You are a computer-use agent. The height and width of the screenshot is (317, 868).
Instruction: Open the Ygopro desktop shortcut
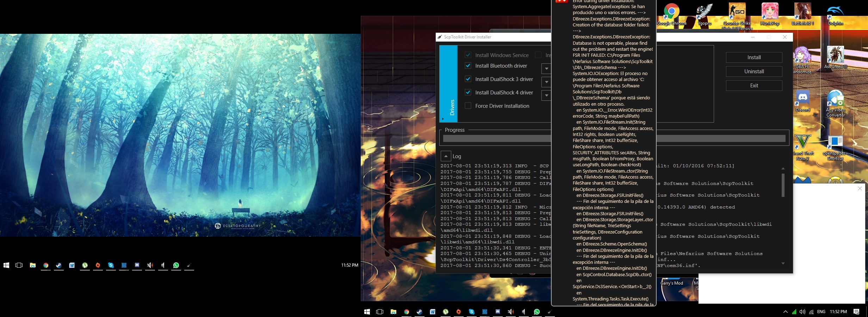[704, 15]
